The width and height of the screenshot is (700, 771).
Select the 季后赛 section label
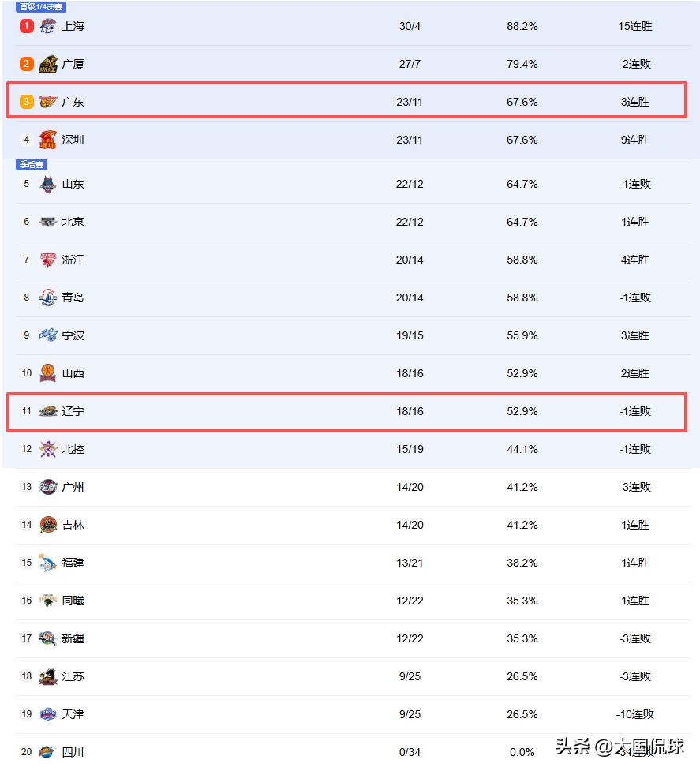(x=32, y=165)
